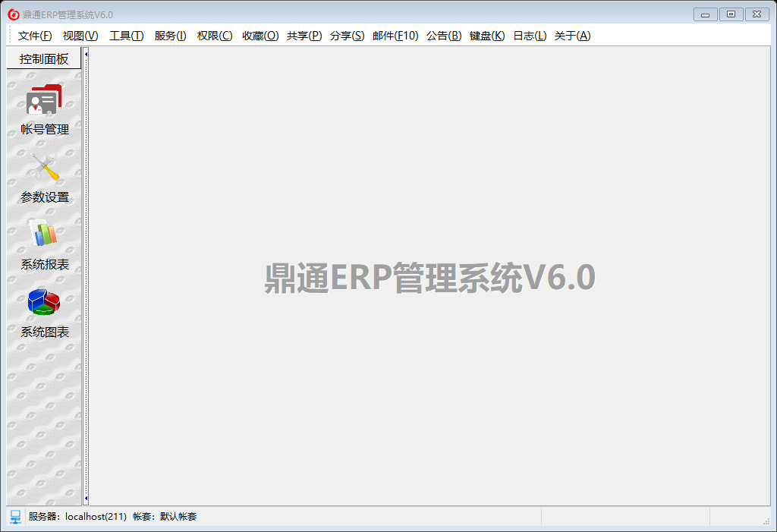
Task: Open the 工具(T) menu
Action: pyautogui.click(x=126, y=36)
